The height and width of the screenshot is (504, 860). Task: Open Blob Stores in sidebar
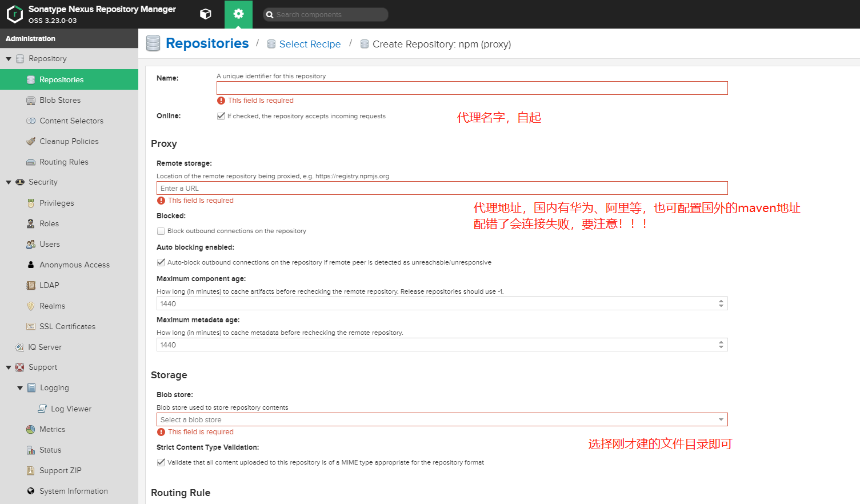point(60,100)
